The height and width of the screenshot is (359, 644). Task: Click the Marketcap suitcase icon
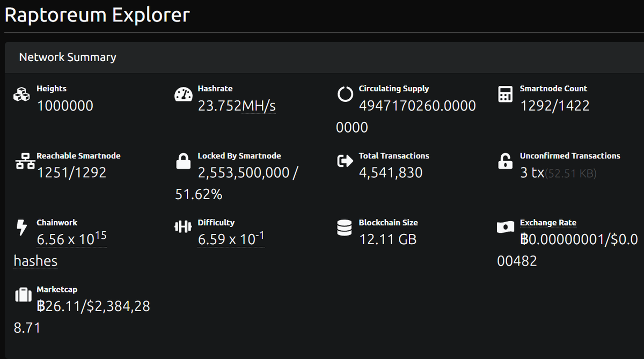(23, 295)
